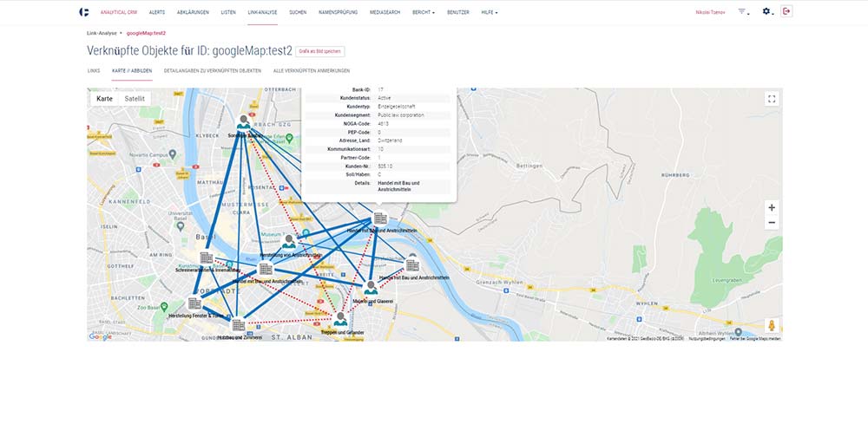868x437 pixels.
Task: Open LISTEN in the navbar
Action: 228,12
